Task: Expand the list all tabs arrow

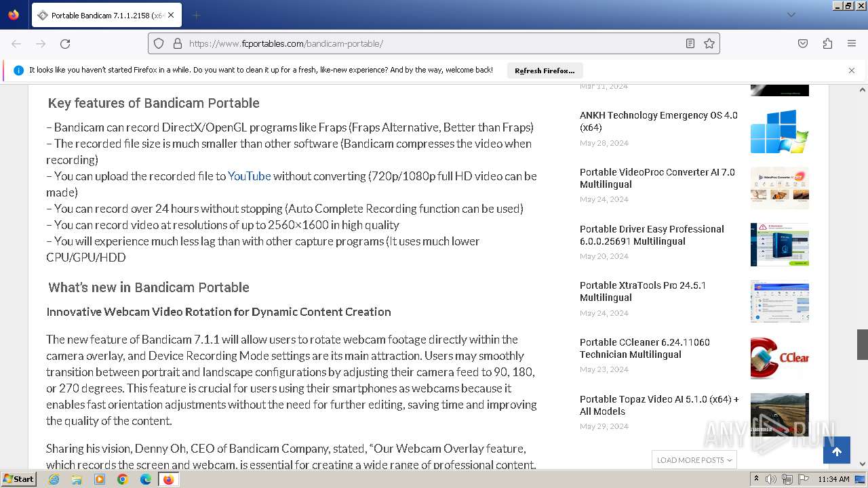Action: click(791, 15)
